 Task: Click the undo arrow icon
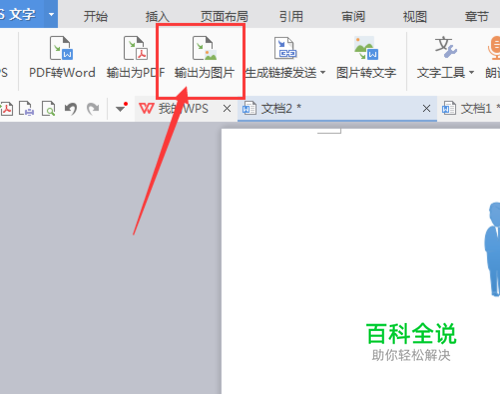(x=71, y=109)
